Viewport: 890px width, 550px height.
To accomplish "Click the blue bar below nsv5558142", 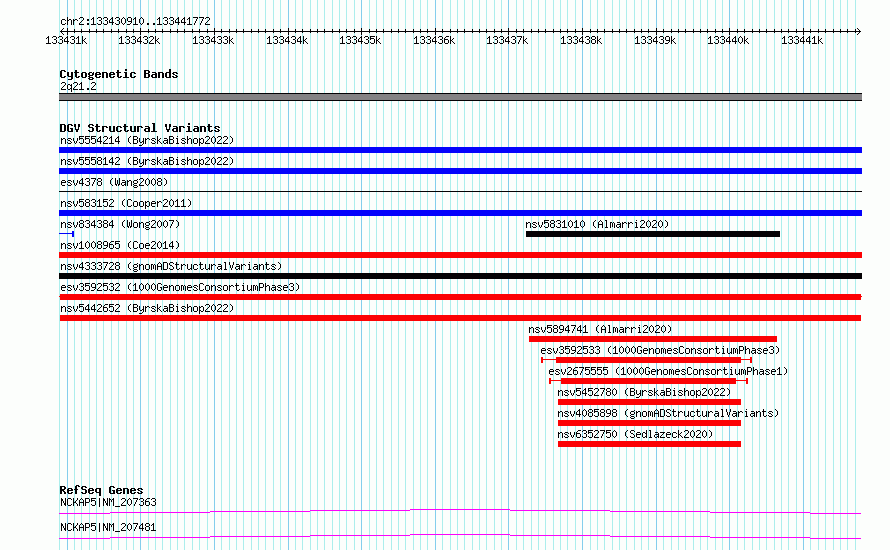I will coord(460,171).
